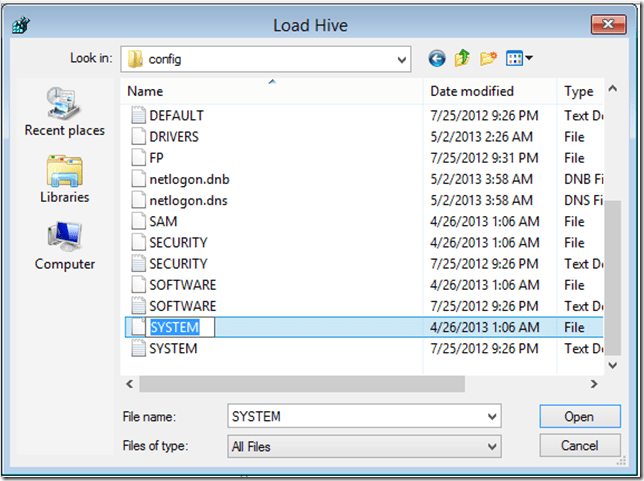Viewport: 644px width, 481px height.
Task: Select the DRIVERS file icon
Action: [138, 136]
